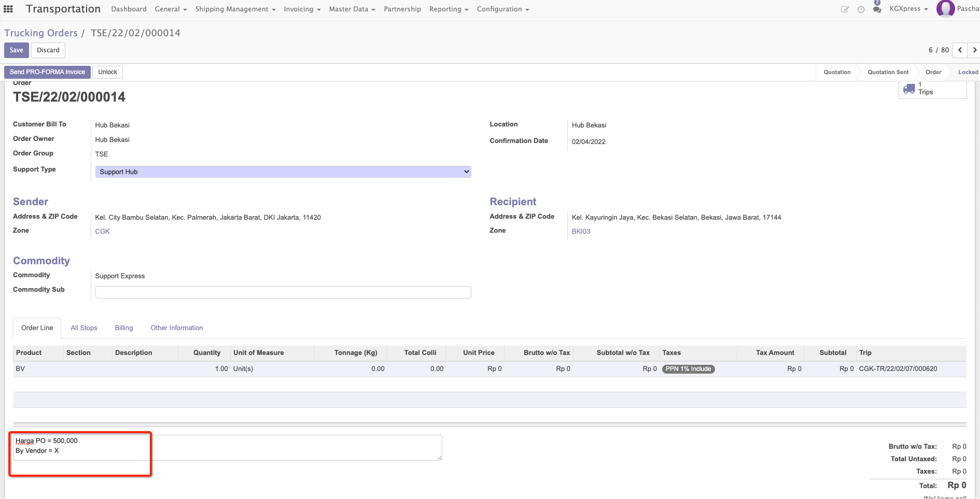This screenshot has height=499, width=980.
Task: Open the BKI03 recipient zone link
Action: 581,232
